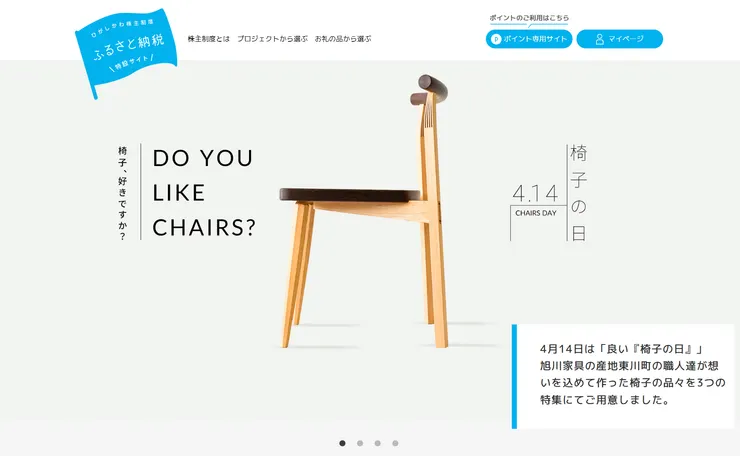Select the first carousel dot
The height and width of the screenshot is (456, 740).
(343, 443)
